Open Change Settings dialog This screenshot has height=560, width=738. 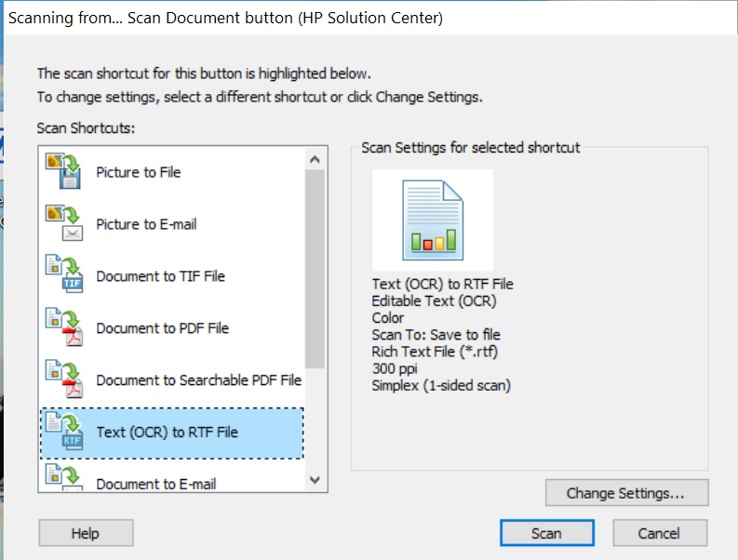625,493
